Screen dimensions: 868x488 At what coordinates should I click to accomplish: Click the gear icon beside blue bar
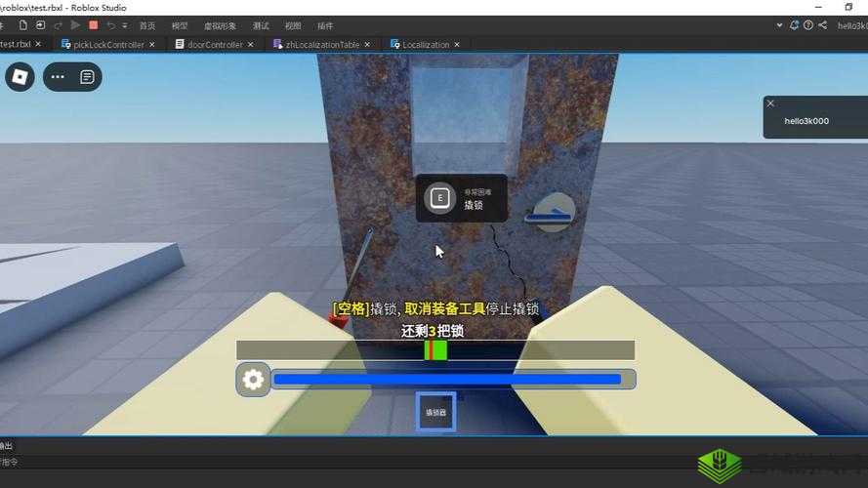[x=253, y=380]
